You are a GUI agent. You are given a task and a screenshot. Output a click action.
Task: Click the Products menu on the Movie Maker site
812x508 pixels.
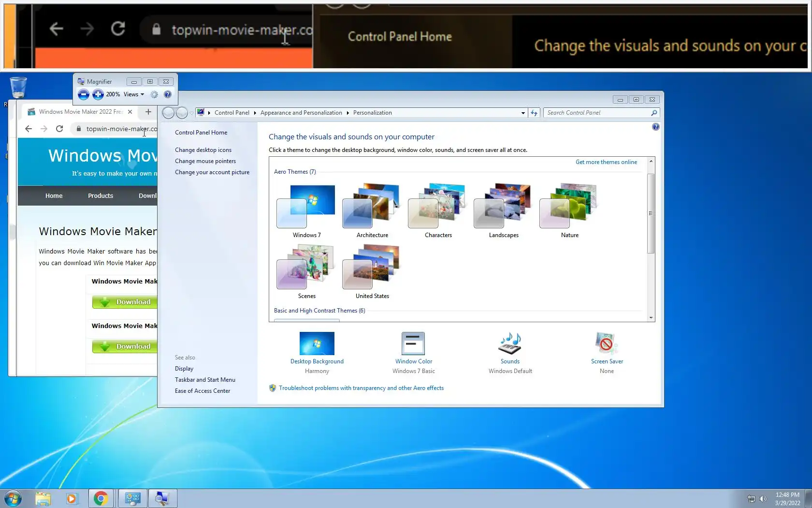tap(101, 196)
